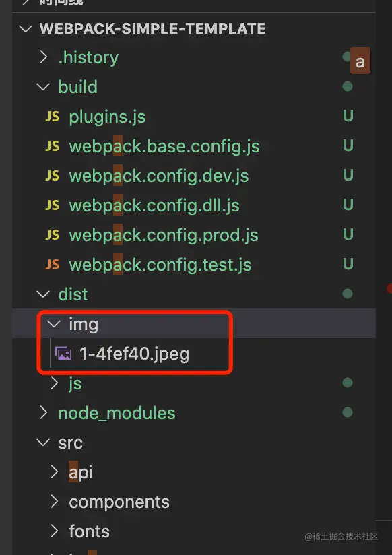Click the JS icon beside plugins.js
The width and height of the screenshot is (392, 555).
[53, 117]
